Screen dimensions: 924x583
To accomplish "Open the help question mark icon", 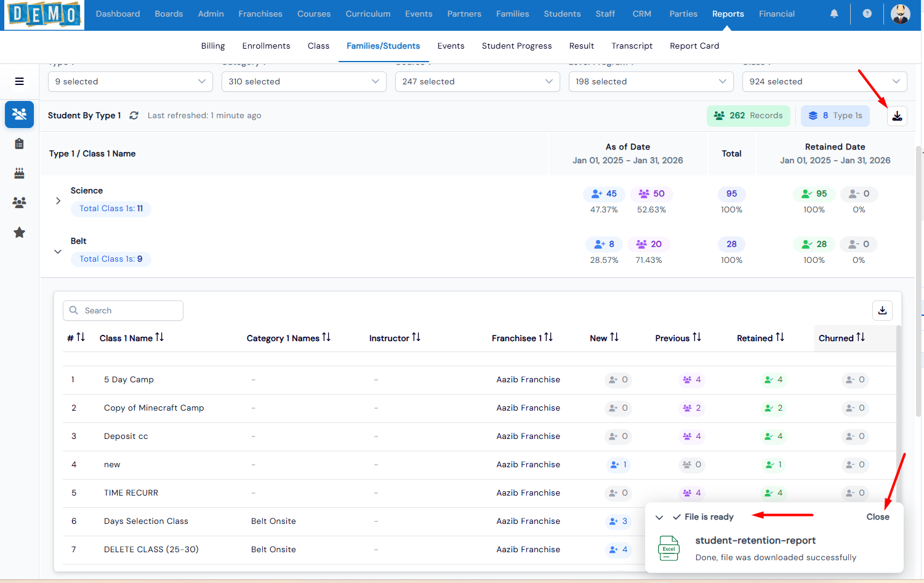I will click(867, 14).
